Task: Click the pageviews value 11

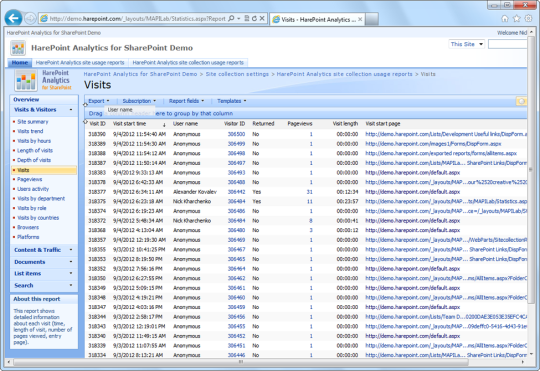Action: coord(310,202)
